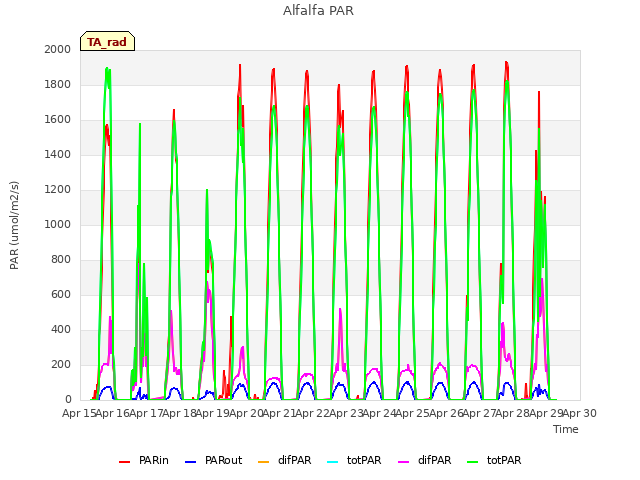The height and width of the screenshot is (480, 640).
Task: Click the magenta difPAR legend swatch
Action: (404, 462)
